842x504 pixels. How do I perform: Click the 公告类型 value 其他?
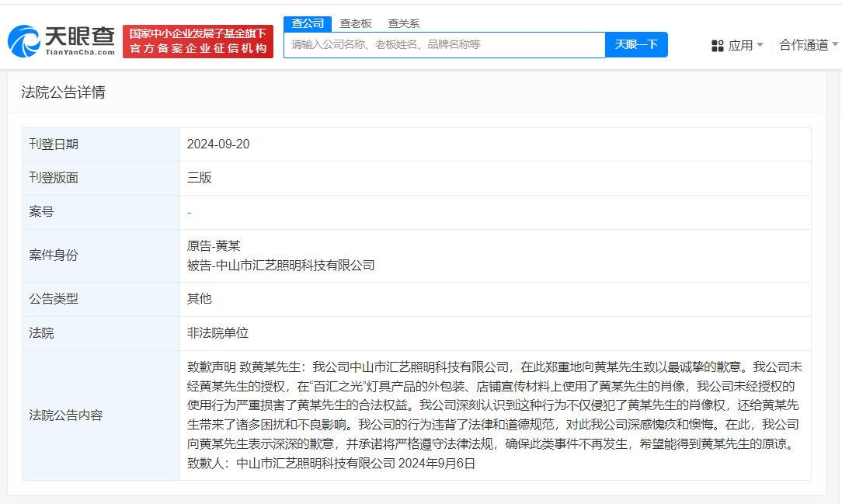199,298
